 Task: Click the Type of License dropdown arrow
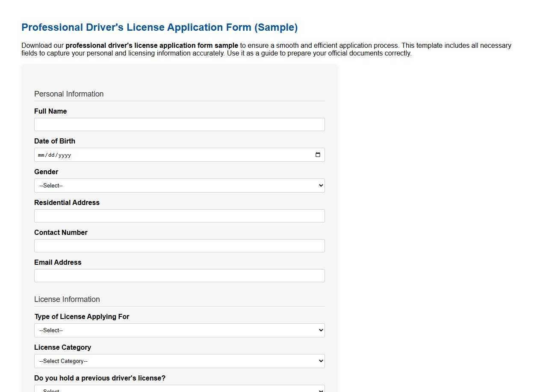[320, 330]
